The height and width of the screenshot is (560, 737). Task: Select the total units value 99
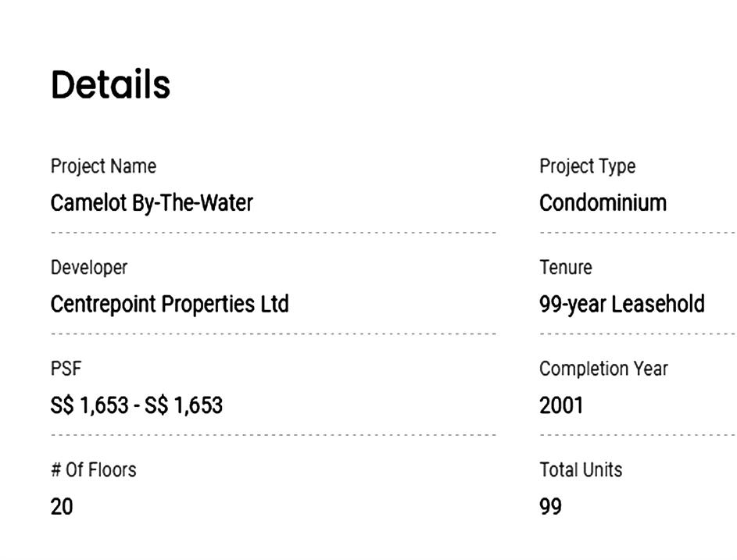point(550,507)
